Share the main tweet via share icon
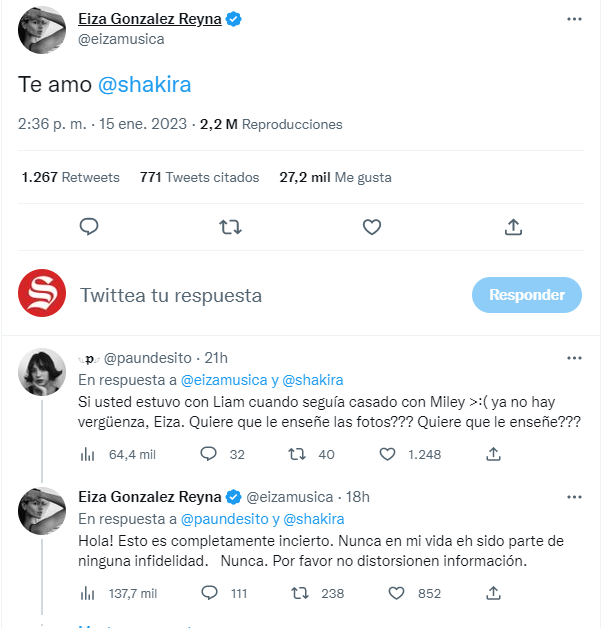 click(513, 227)
